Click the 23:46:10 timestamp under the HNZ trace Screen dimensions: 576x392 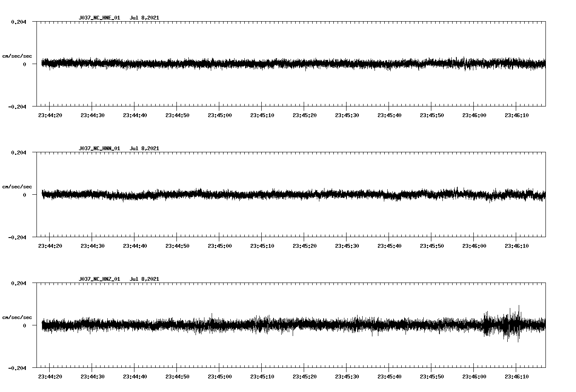pos(516,375)
